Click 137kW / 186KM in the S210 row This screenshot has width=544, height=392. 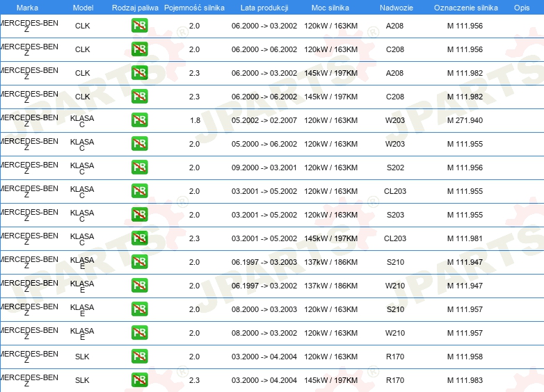pyautogui.click(x=331, y=262)
